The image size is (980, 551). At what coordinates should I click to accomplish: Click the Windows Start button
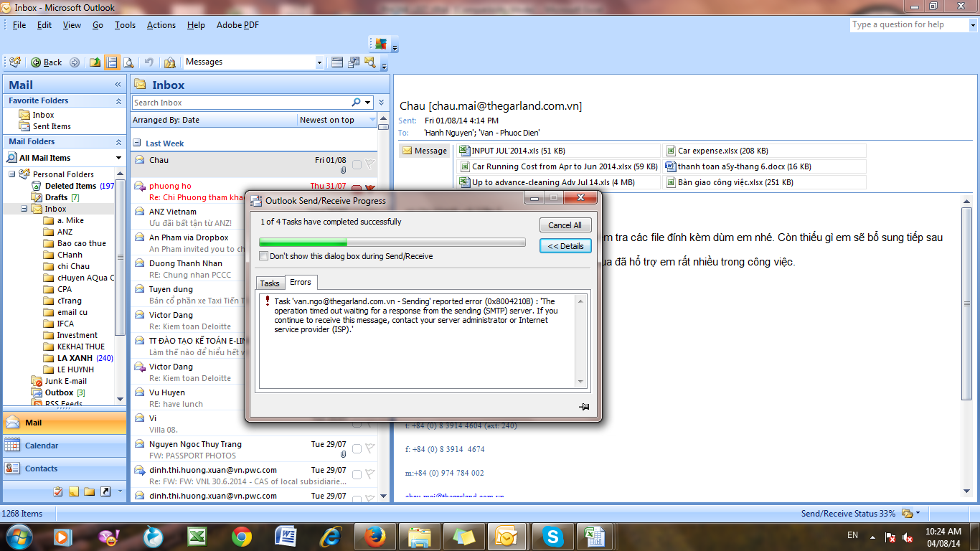click(x=19, y=536)
